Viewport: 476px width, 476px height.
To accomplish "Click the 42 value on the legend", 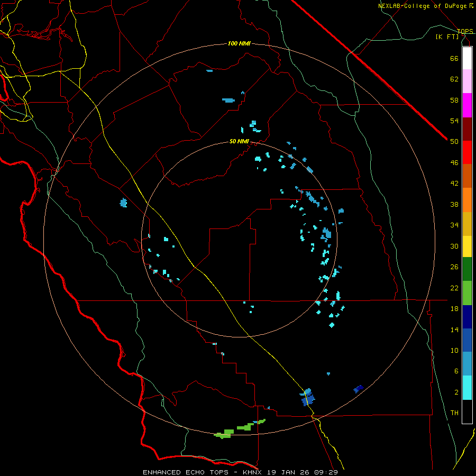I will point(454,184).
